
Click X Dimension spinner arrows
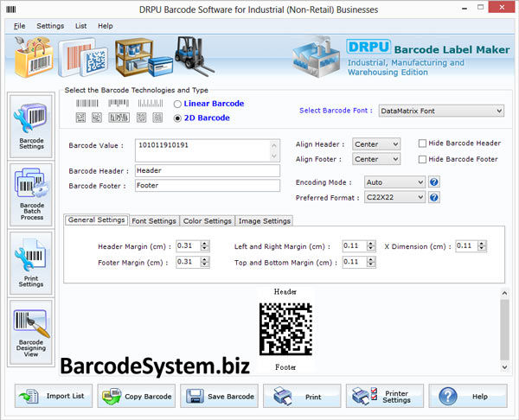click(x=482, y=245)
